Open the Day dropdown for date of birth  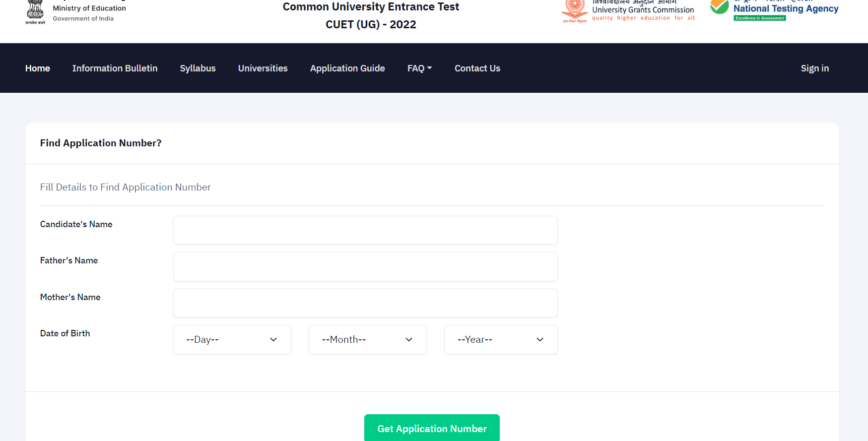(232, 340)
